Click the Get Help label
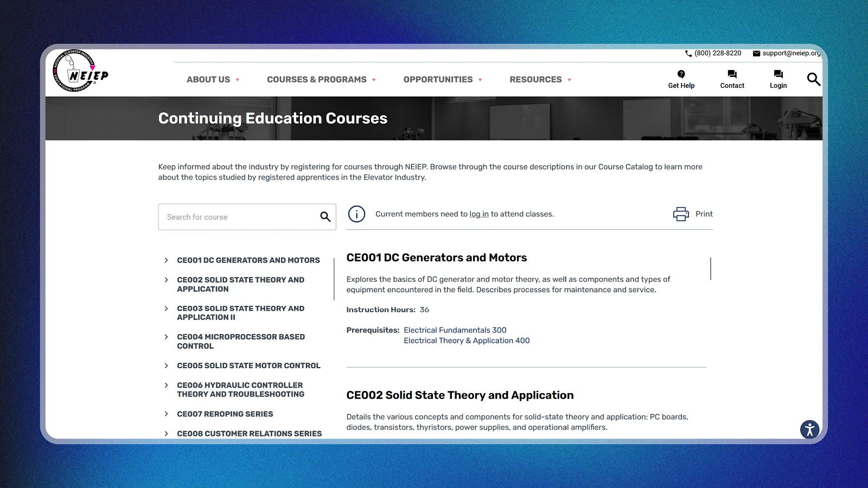The image size is (868, 488). click(x=681, y=86)
